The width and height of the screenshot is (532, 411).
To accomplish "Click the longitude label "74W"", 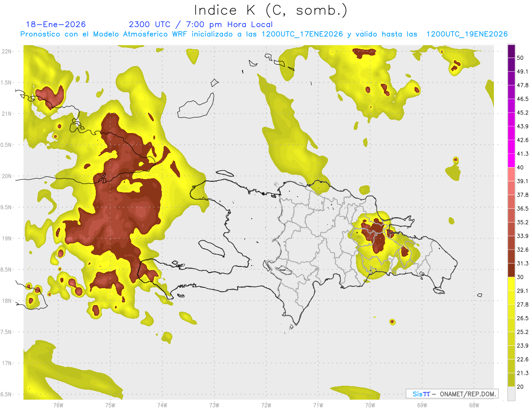I will tap(162, 405).
